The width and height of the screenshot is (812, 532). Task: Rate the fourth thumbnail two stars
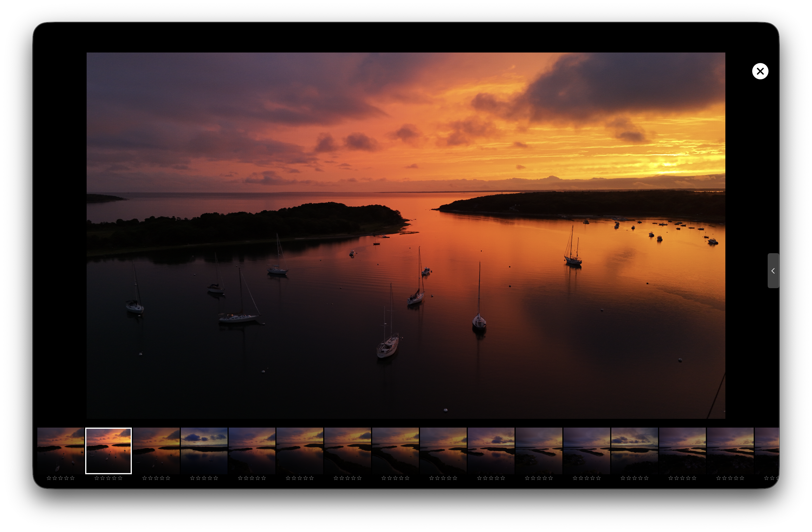pyautogui.click(x=198, y=478)
